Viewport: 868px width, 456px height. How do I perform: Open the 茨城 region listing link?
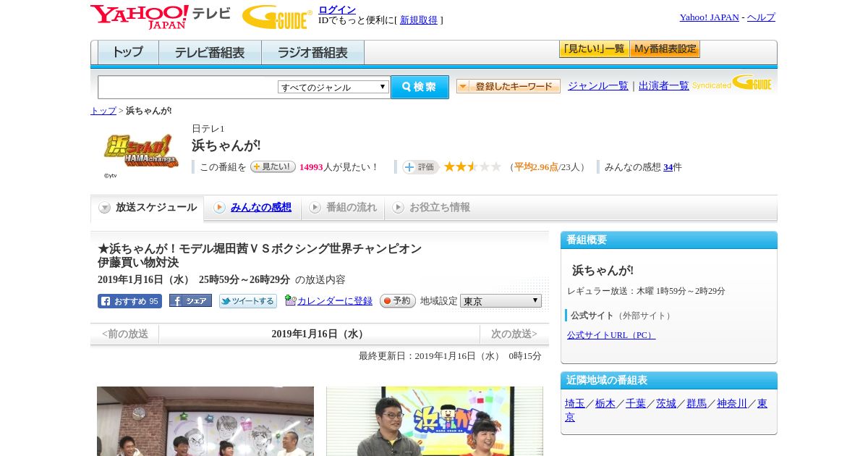coord(666,403)
